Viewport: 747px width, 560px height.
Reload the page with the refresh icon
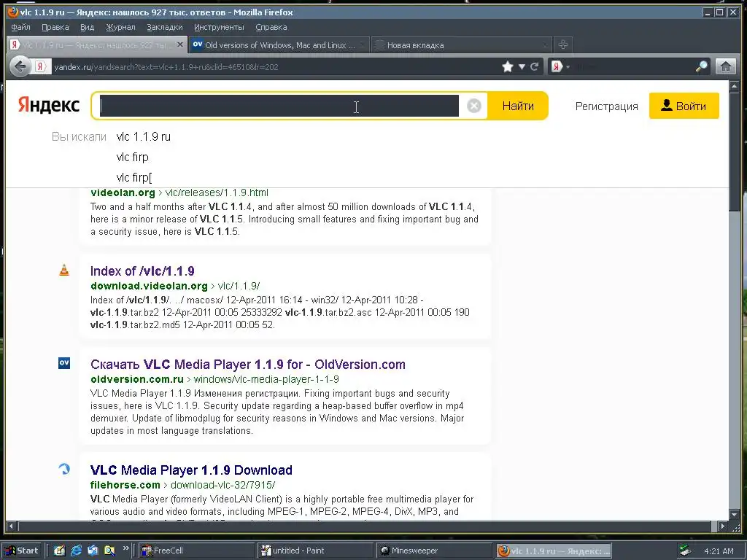coord(535,66)
